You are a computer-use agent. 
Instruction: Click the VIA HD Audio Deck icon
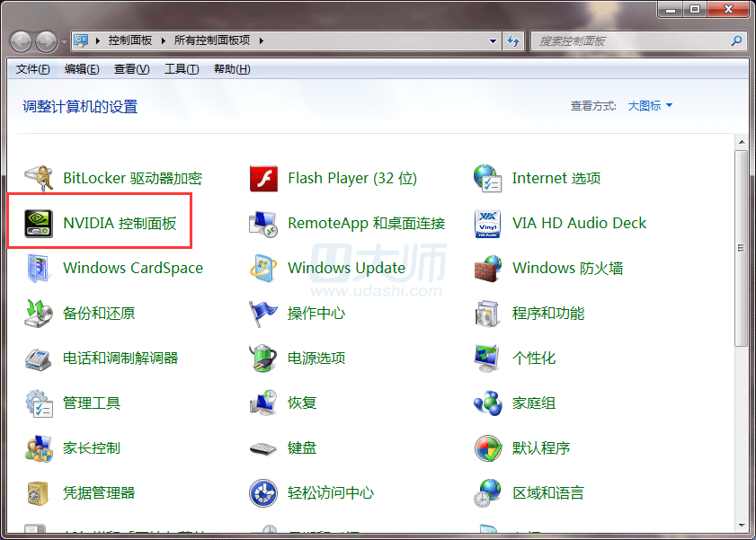[x=487, y=223]
